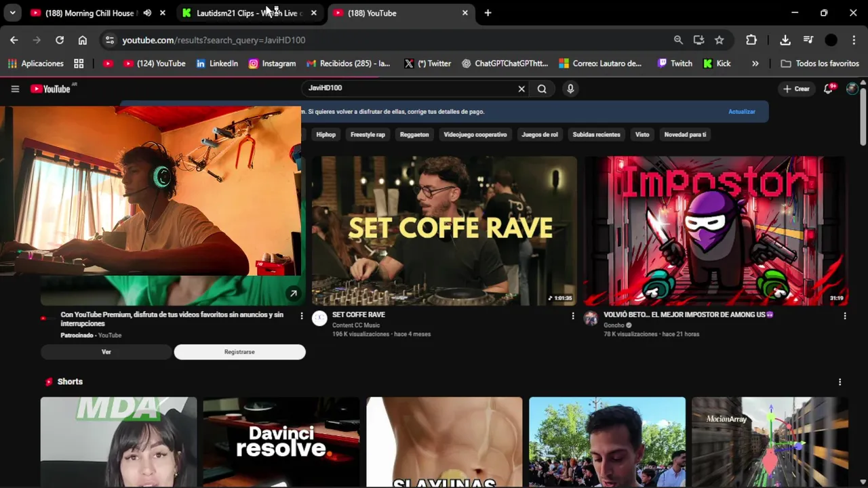Select the Novedad para ti chip
Viewport: 868px width, 488px height.
[685, 134]
